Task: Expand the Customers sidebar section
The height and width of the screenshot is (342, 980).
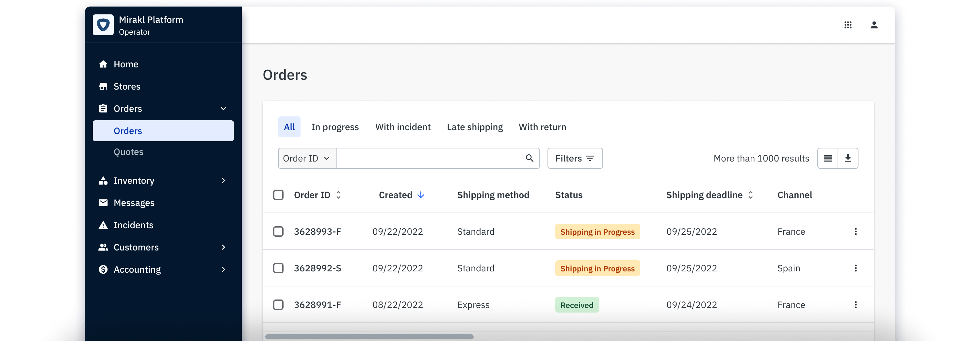Action: point(223,247)
